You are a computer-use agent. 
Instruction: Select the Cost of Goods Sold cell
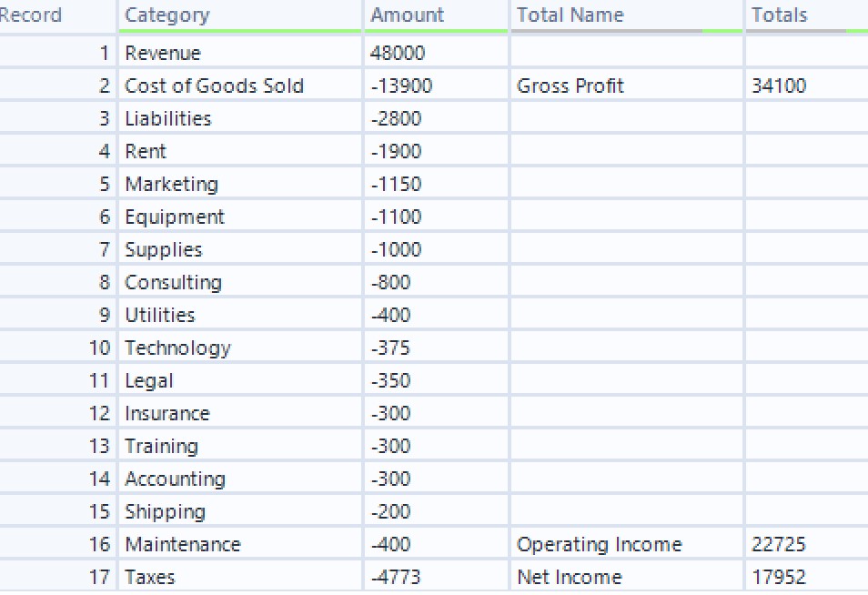215,86
